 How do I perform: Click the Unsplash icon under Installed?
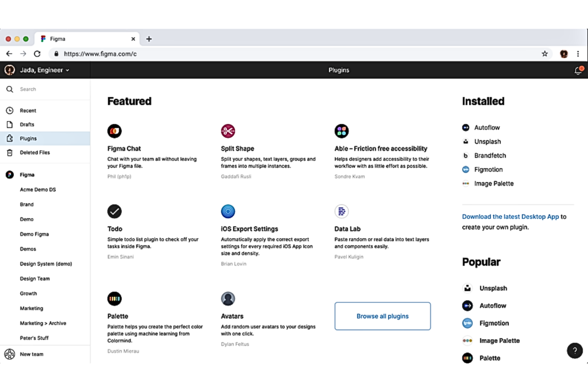(466, 141)
